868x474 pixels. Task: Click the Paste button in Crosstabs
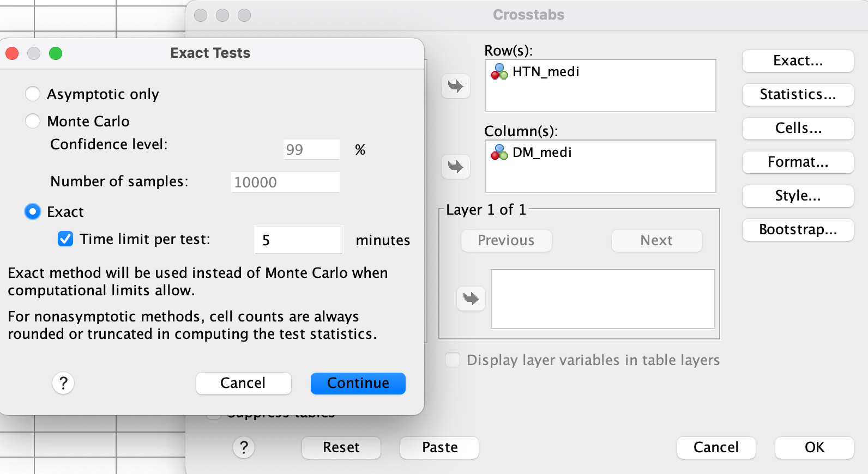click(x=439, y=447)
